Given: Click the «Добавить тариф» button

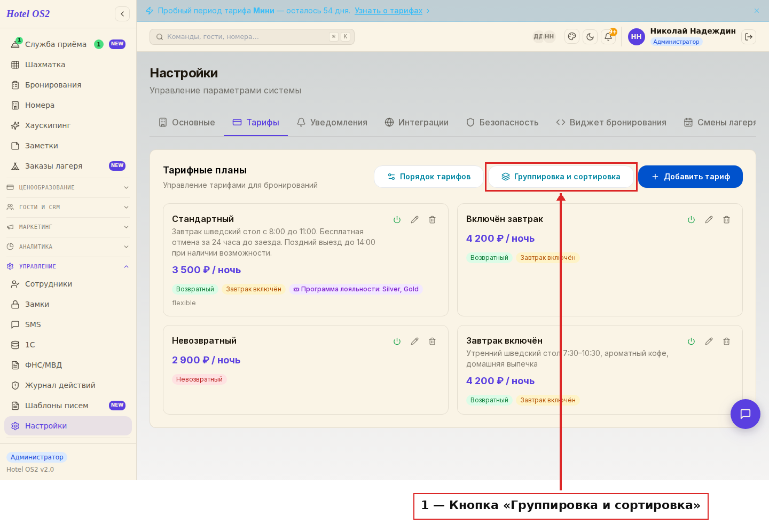Looking at the screenshot, I should pos(690,177).
